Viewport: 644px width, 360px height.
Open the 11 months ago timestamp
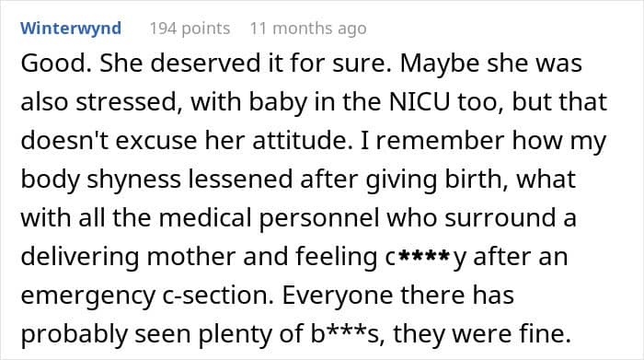click(308, 29)
